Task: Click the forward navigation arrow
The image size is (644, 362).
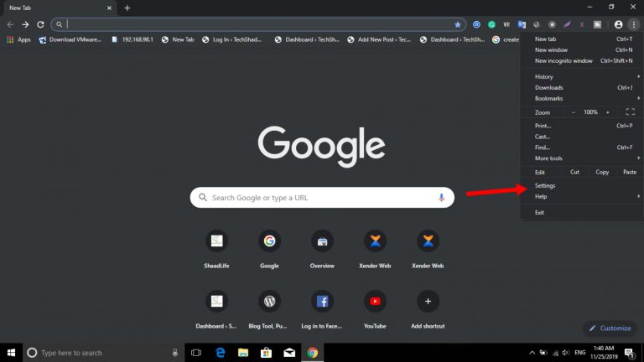Action: coord(25,24)
